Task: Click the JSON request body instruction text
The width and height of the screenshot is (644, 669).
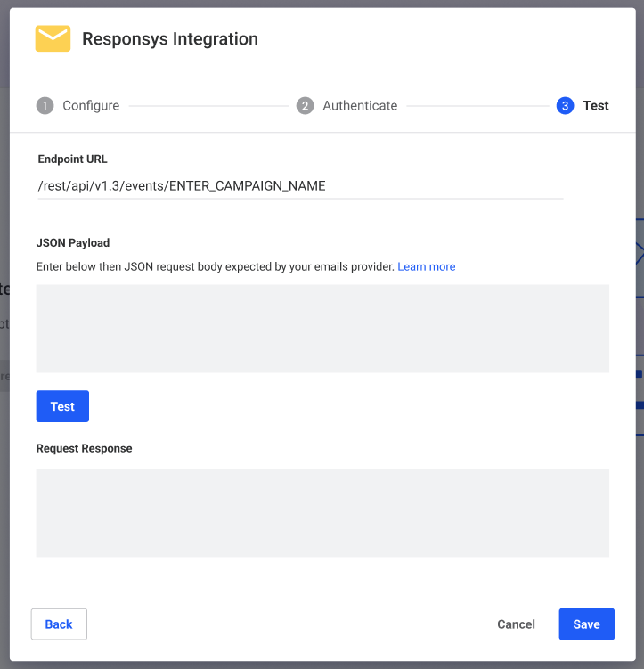Action: (x=215, y=266)
